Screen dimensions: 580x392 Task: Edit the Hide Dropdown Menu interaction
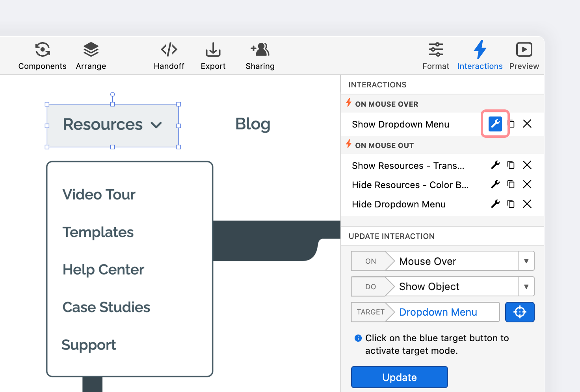[x=495, y=204]
